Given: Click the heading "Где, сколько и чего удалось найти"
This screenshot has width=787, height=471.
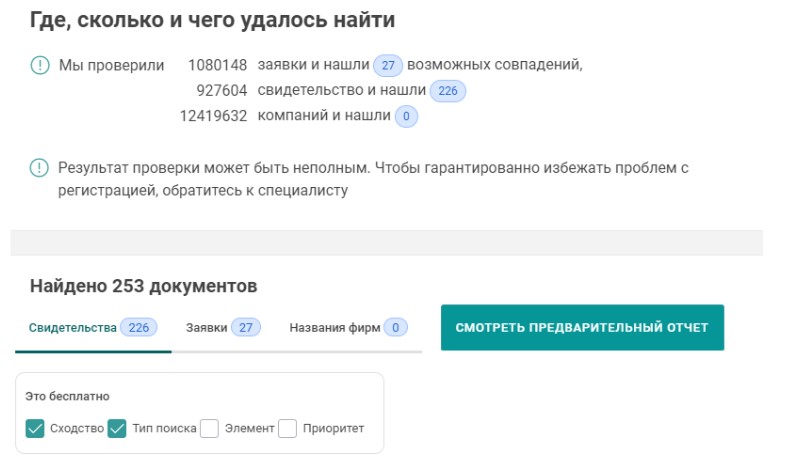Looking at the screenshot, I should (212, 19).
